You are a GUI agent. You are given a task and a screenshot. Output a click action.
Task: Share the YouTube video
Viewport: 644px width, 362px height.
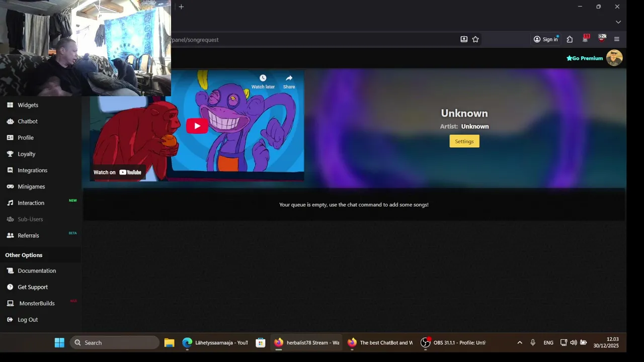coord(289,81)
